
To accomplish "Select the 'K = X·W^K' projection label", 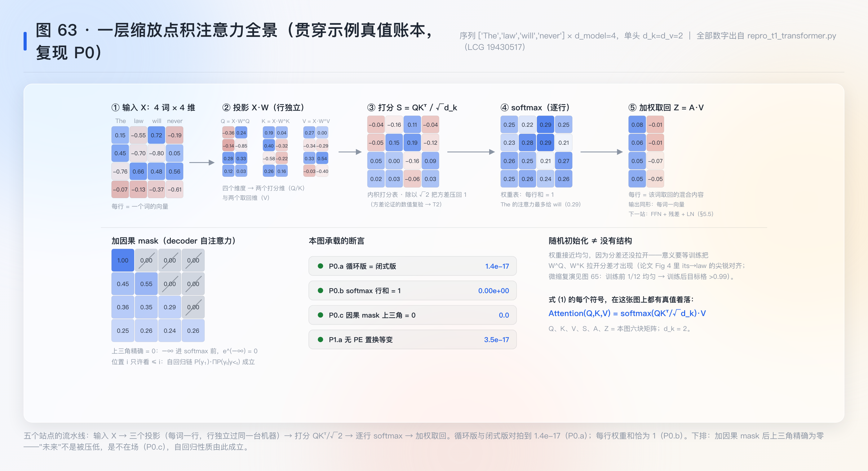I will [x=276, y=121].
